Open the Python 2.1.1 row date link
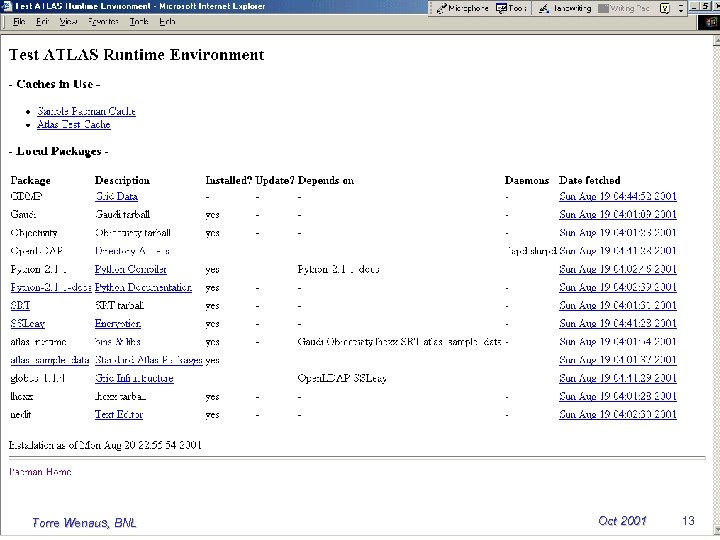 (618, 269)
